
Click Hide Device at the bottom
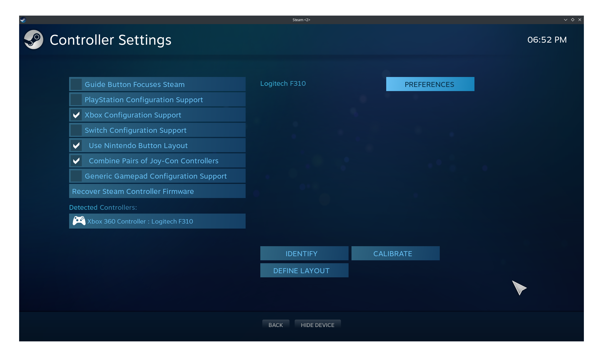click(317, 325)
